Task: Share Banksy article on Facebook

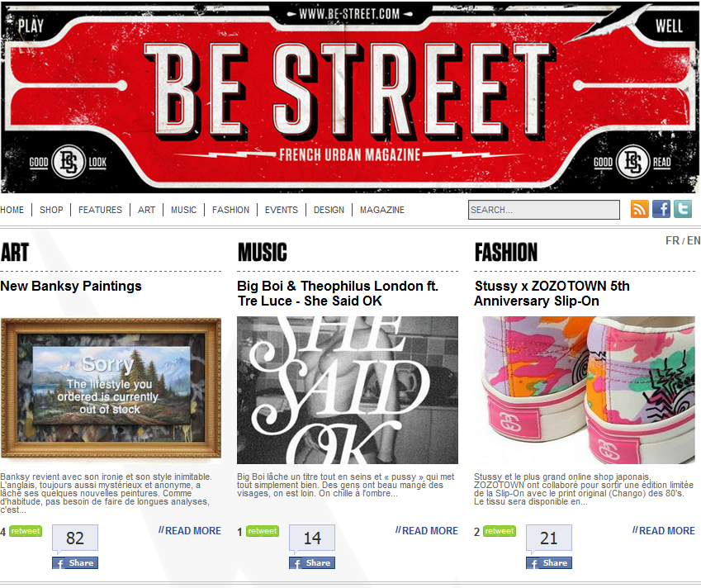Action: coord(75,563)
